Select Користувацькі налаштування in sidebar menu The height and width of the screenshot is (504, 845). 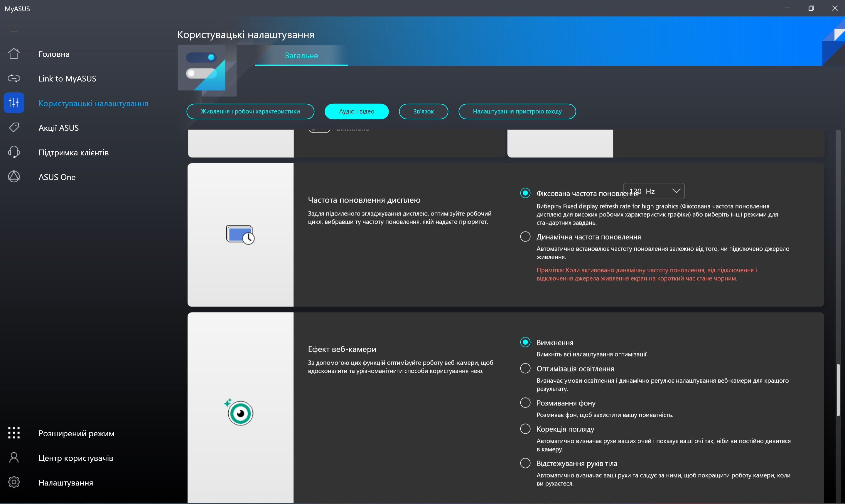(93, 103)
